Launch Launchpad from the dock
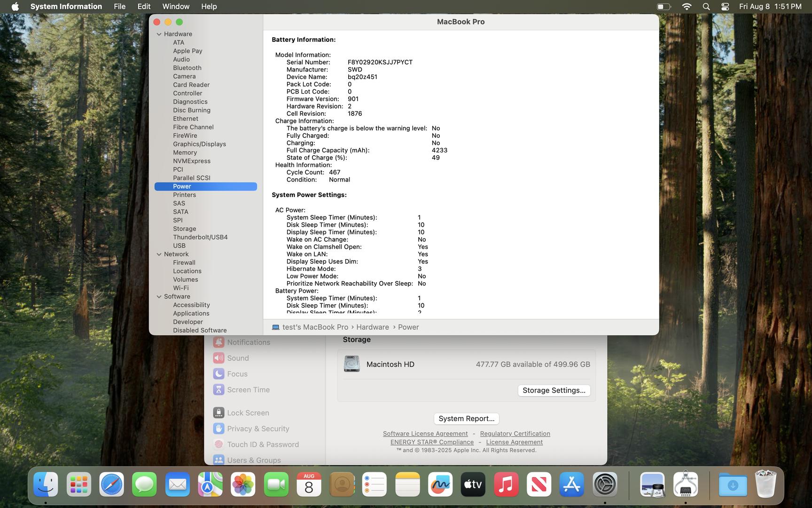This screenshot has width=812, height=508. click(78, 484)
